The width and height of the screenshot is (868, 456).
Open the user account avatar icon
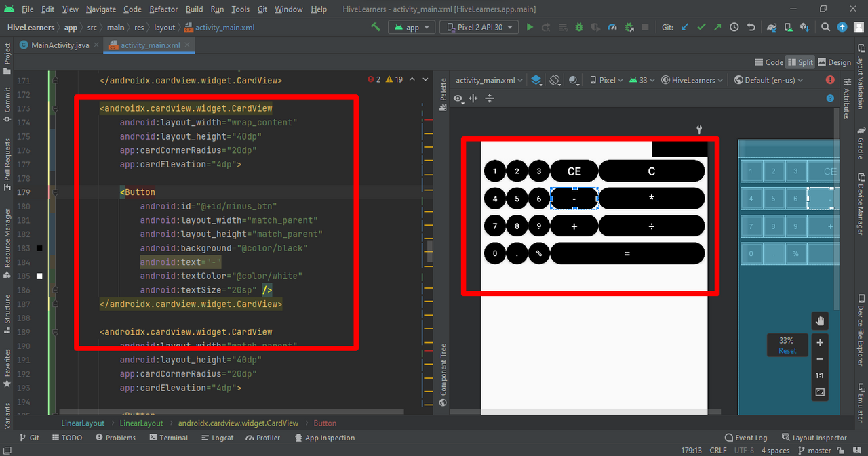coord(859,28)
